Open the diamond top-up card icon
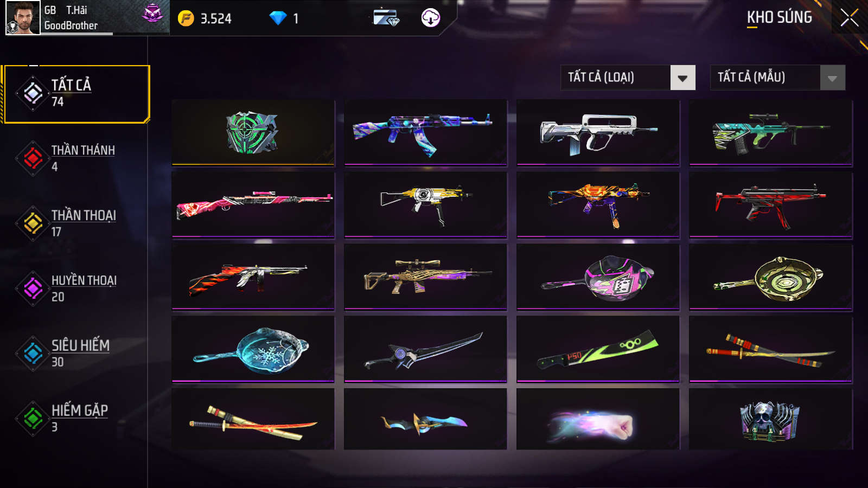 click(386, 18)
